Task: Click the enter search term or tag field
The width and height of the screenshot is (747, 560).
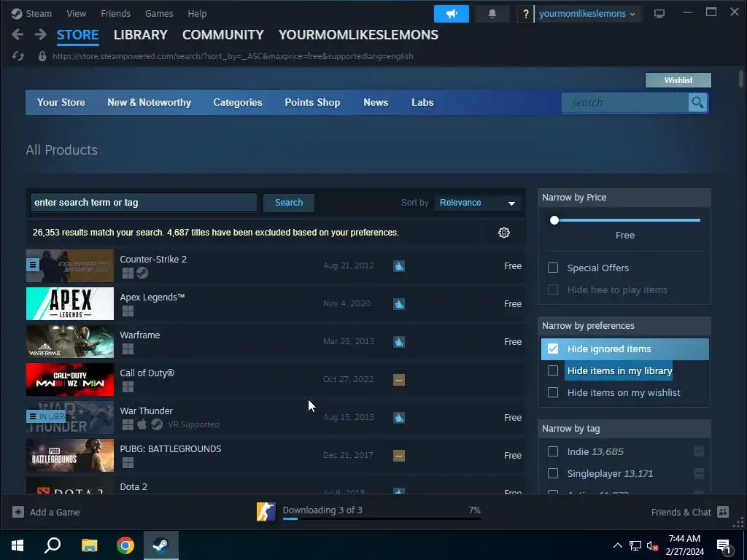Action: (x=144, y=203)
